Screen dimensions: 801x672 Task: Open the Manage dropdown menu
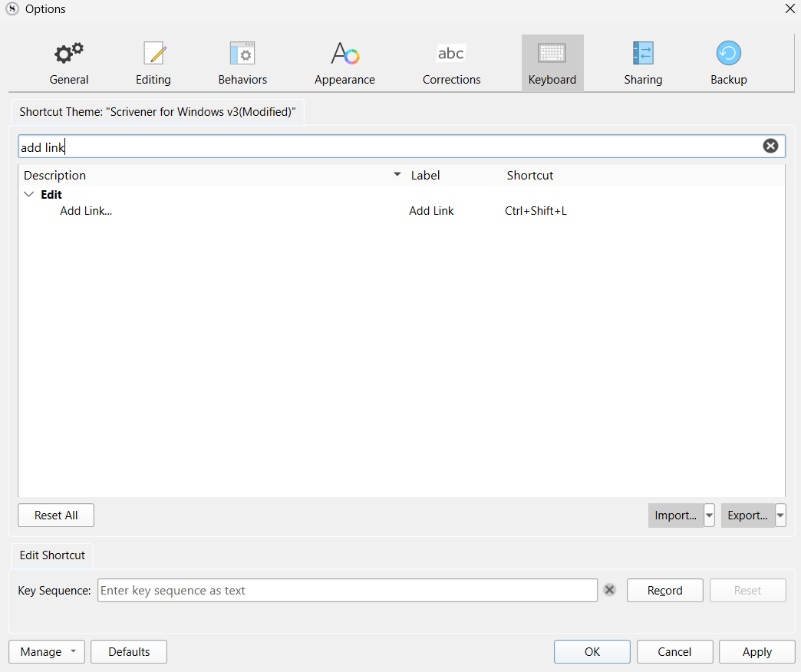(48, 652)
